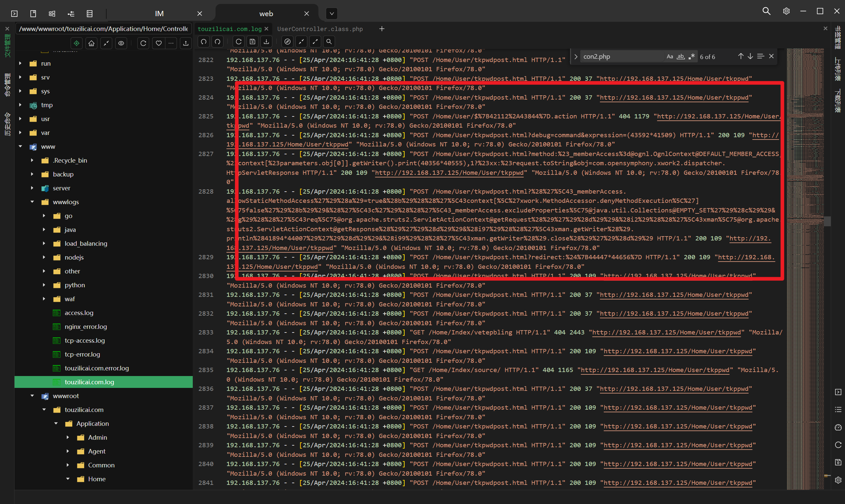The image size is (845, 504).
Task: Save file using the editor disk icon
Action: click(x=253, y=42)
